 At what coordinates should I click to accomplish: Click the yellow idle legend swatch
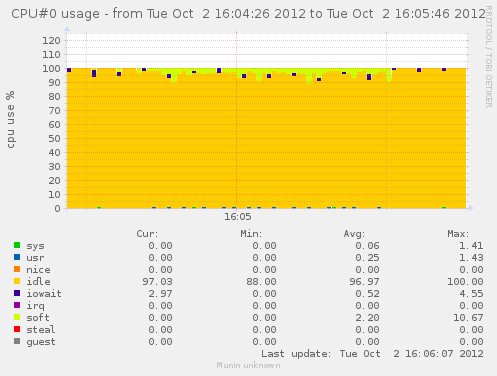click(x=17, y=281)
